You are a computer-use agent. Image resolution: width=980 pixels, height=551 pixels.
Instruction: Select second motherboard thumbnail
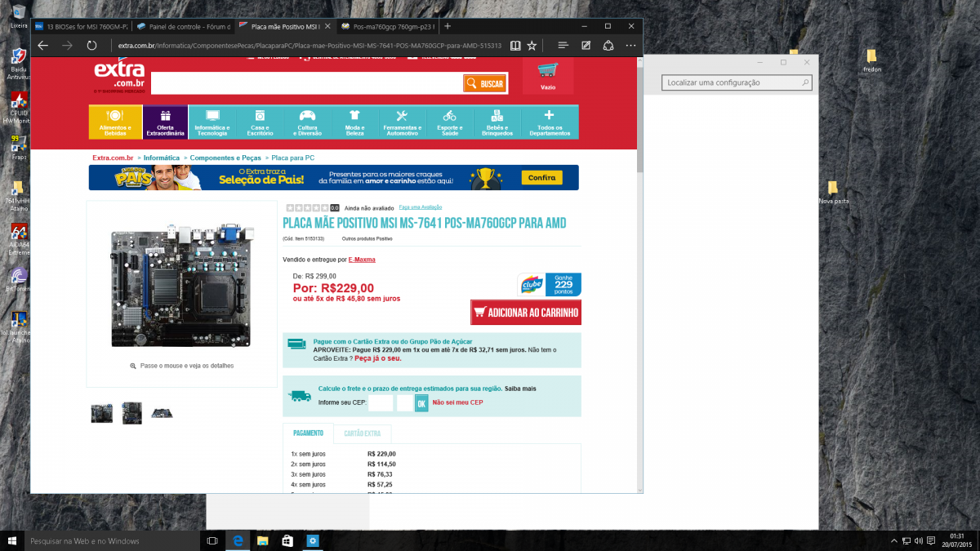tap(132, 413)
